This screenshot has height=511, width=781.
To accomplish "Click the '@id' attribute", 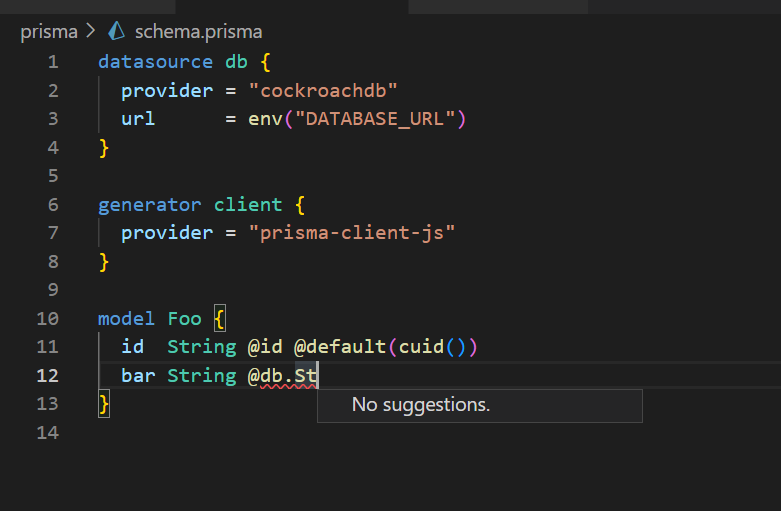I will click(x=265, y=347).
